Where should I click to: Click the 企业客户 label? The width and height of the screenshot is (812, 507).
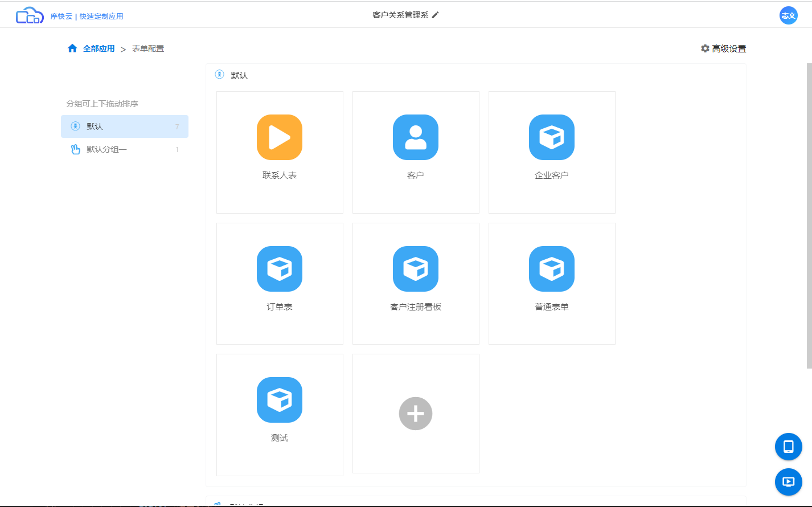tap(552, 175)
